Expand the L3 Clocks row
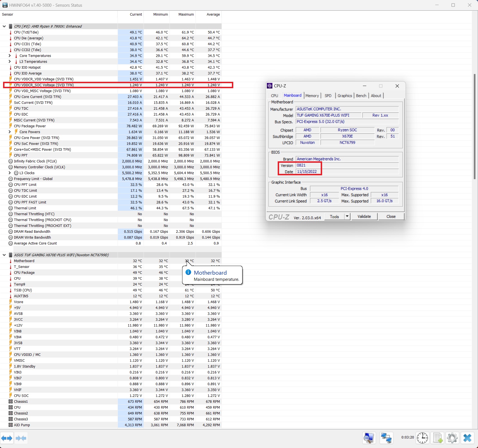 [10, 173]
